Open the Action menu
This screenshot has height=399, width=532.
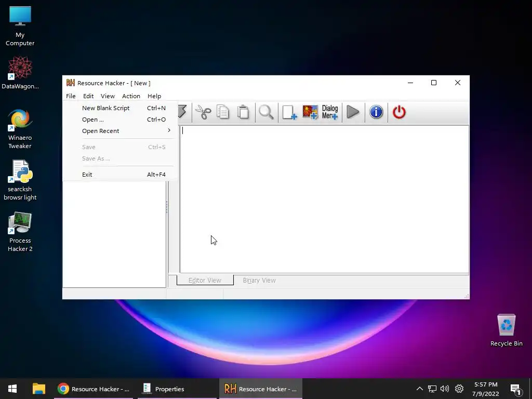pyautogui.click(x=131, y=96)
